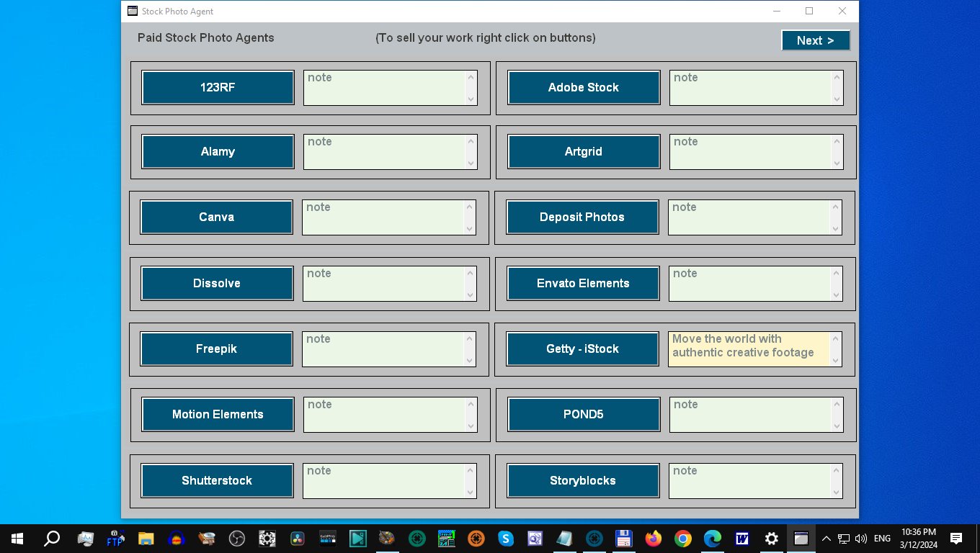Open the Getty - iStock button
Viewport: 980px width, 553px height.
coord(582,349)
